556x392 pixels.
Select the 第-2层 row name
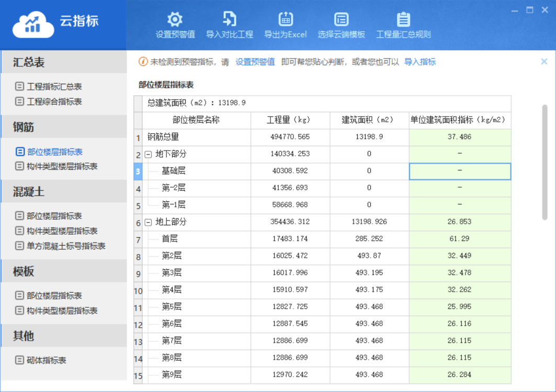(174, 188)
